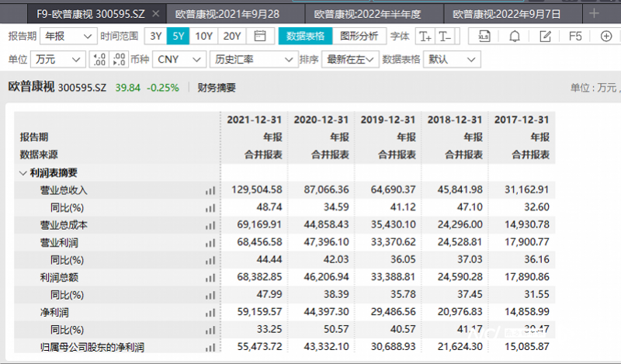
Task: Open the 币种 CNY dropdown
Action: [x=179, y=60]
